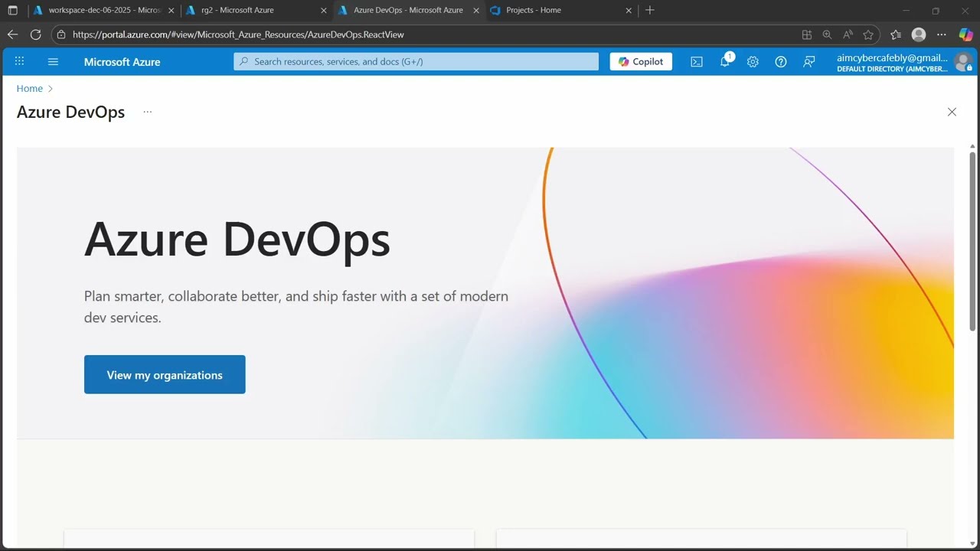980x551 pixels.
Task: Open the notifications bell
Action: click(725, 62)
